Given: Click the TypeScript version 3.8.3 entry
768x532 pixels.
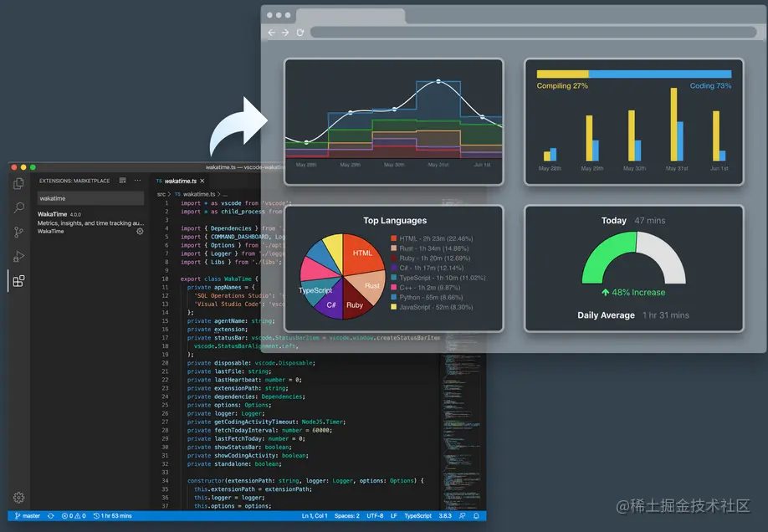Looking at the screenshot, I should (445, 516).
